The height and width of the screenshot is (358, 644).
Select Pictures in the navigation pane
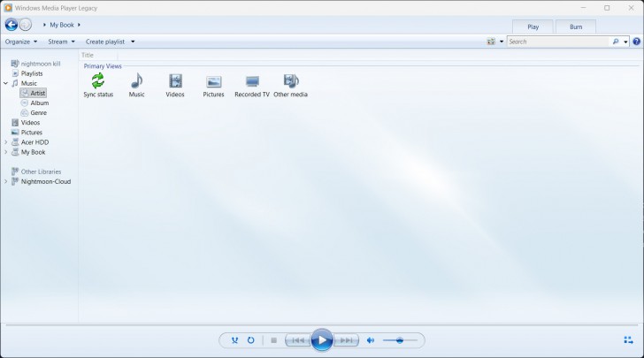[x=27, y=133]
